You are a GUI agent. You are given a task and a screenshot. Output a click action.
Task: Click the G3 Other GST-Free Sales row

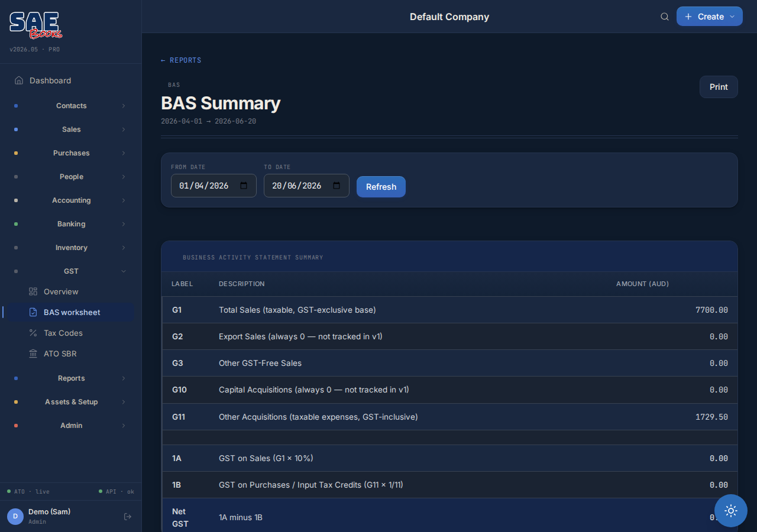coord(449,363)
